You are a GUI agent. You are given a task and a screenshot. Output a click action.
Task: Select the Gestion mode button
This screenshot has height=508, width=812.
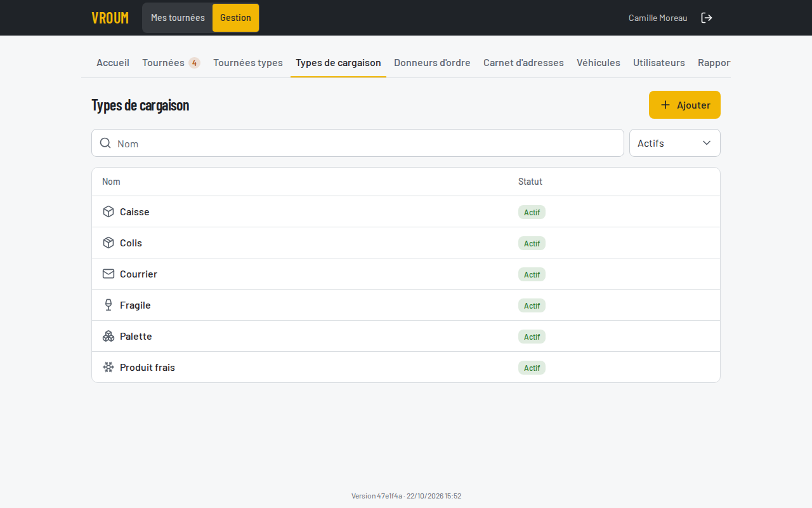pos(235,18)
